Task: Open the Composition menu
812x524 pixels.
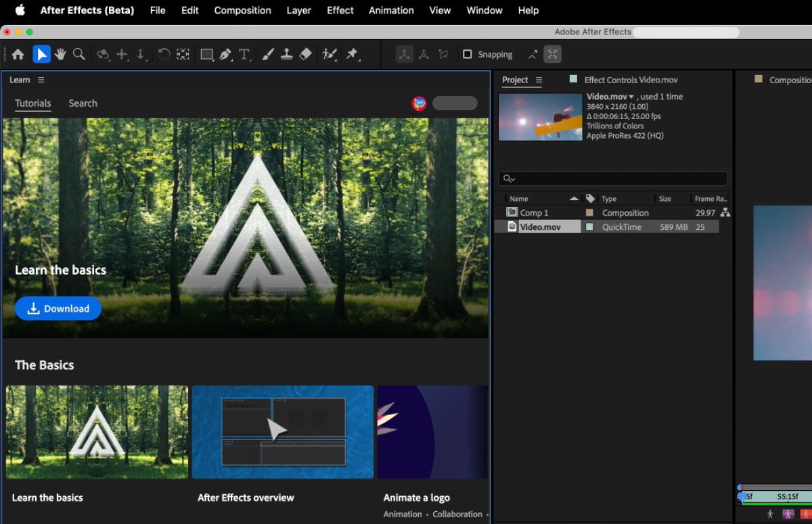Action: [x=242, y=10]
